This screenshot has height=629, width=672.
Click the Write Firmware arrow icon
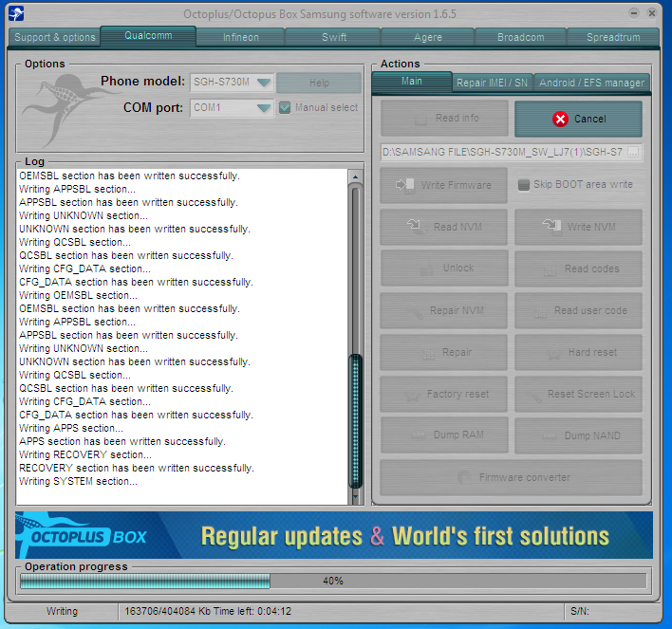point(404,185)
